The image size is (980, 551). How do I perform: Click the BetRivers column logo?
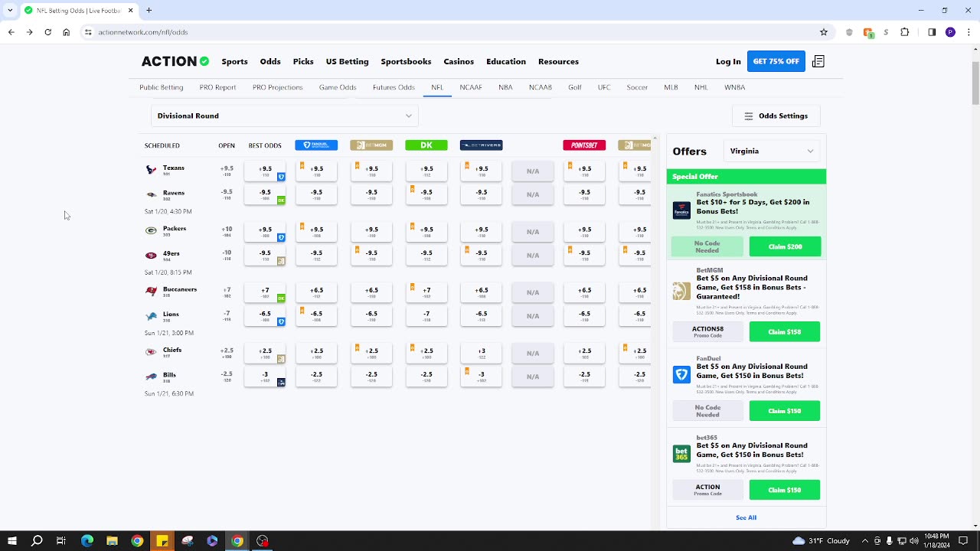tap(482, 145)
